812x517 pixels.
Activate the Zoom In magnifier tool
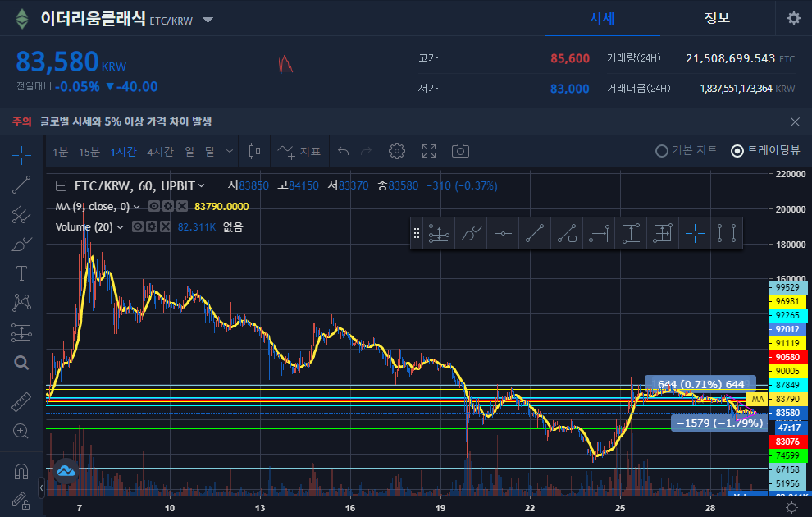click(21, 431)
